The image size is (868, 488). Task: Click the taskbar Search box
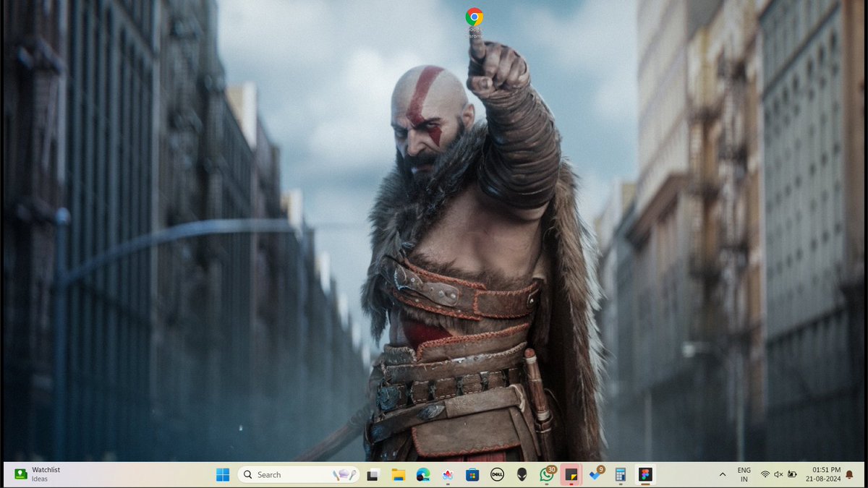click(x=299, y=475)
